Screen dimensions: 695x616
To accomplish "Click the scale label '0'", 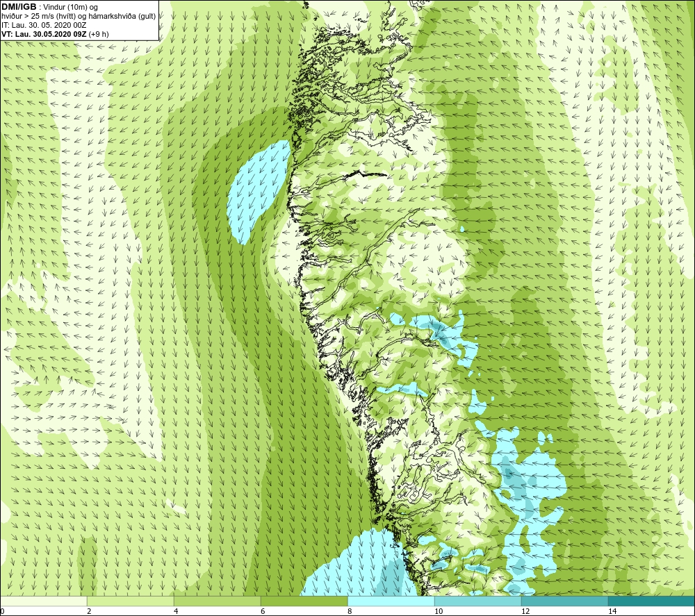I will pos(2,611).
